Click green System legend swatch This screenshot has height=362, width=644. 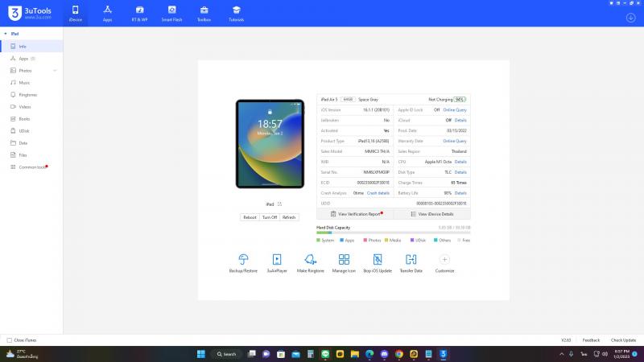(318, 240)
